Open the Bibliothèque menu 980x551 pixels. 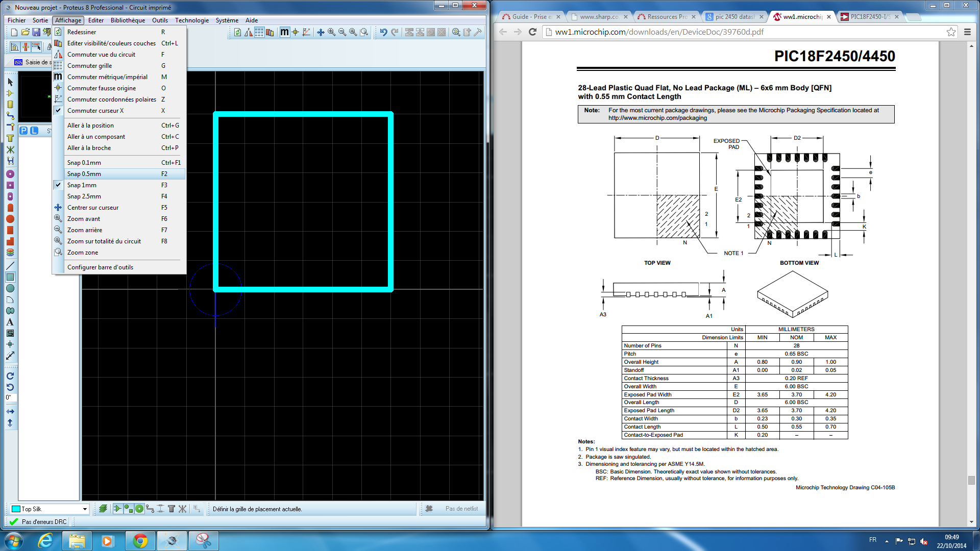(x=128, y=20)
